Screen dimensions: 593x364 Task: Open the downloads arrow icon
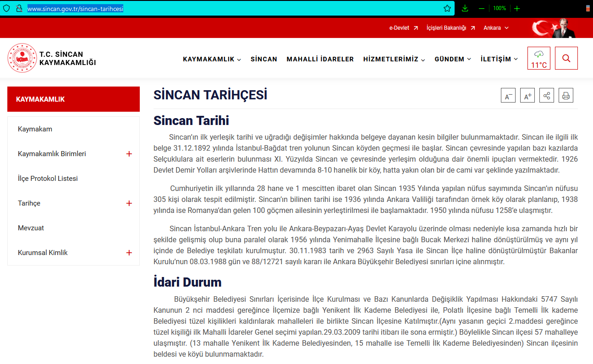pyautogui.click(x=465, y=8)
